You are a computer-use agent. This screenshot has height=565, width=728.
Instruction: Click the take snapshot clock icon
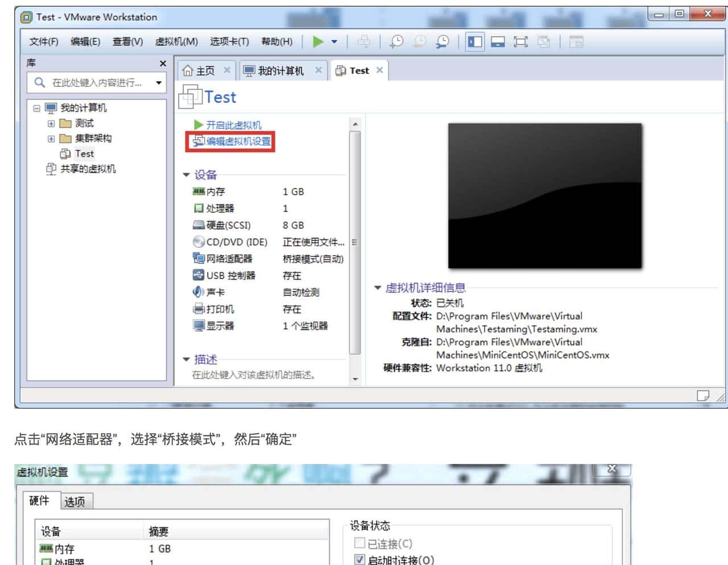[x=396, y=41]
